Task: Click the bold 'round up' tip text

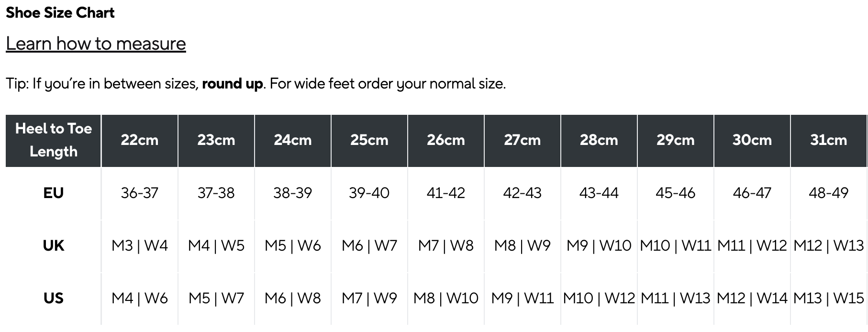Action: tap(232, 84)
